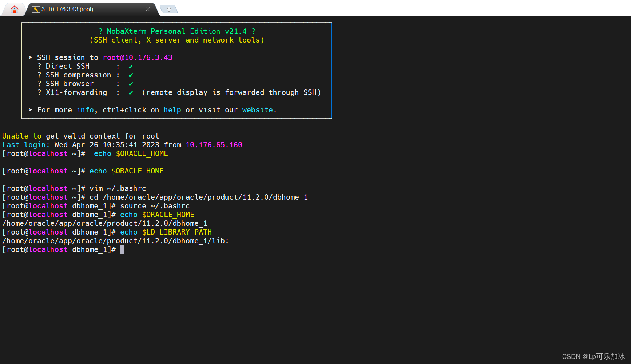Place the cursor at the terminal prompt block
The width and height of the screenshot is (631, 364).
tap(123, 249)
